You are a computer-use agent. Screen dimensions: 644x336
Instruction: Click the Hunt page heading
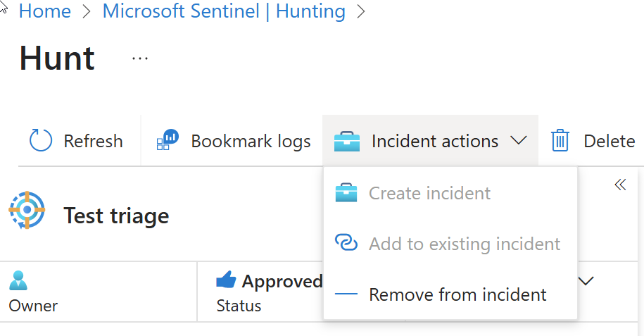pos(57,58)
